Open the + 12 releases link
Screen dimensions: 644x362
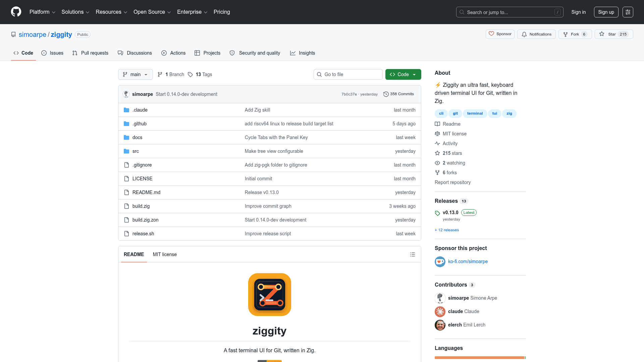[x=447, y=230]
